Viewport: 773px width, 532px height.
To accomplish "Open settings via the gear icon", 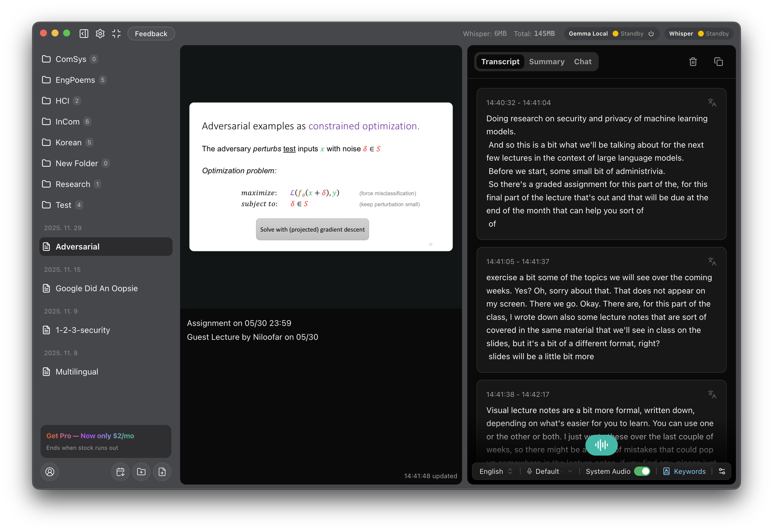I will 100,34.
